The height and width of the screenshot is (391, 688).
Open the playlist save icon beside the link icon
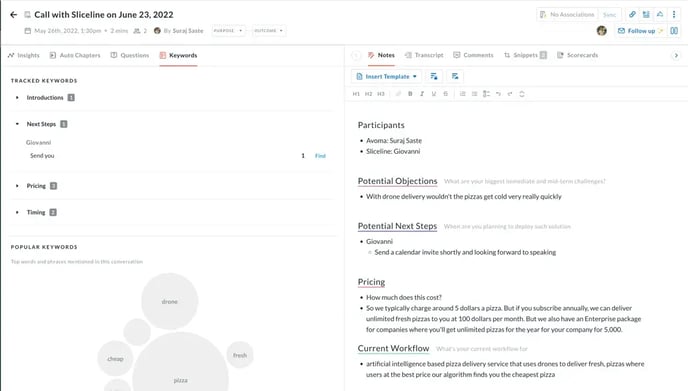[x=646, y=14]
